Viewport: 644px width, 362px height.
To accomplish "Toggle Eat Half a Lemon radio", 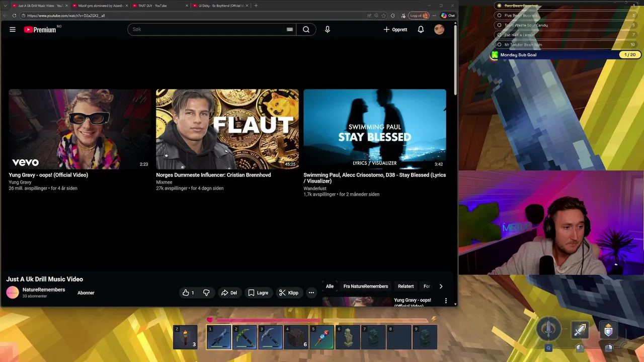I will pyautogui.click(x=499, y=35).
